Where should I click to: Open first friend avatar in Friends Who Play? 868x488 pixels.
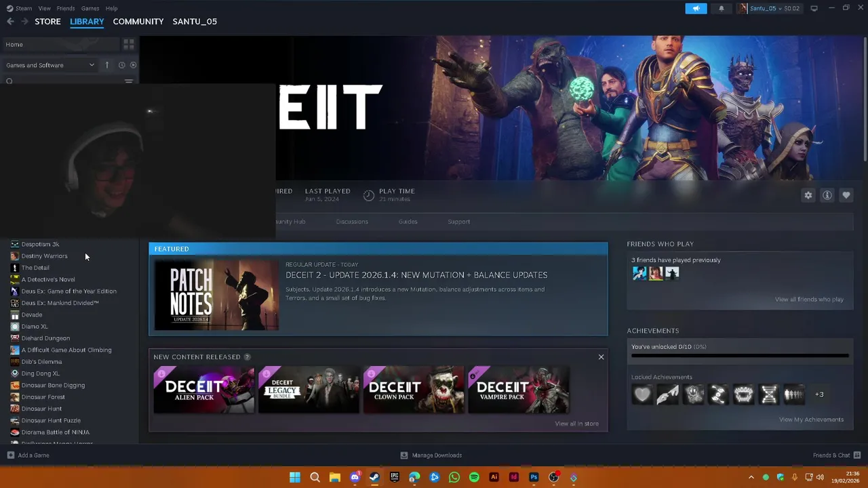639,273
